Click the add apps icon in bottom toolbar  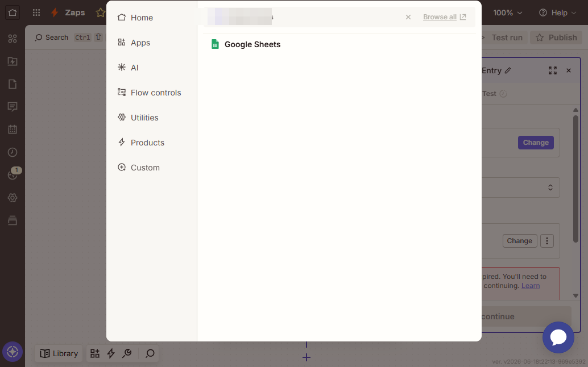pos(95,353)
